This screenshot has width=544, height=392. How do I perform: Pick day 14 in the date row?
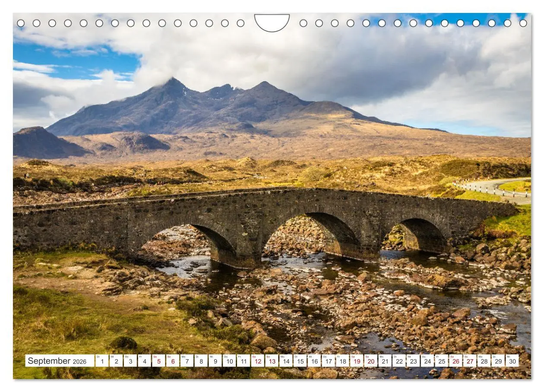click(286, 361)
